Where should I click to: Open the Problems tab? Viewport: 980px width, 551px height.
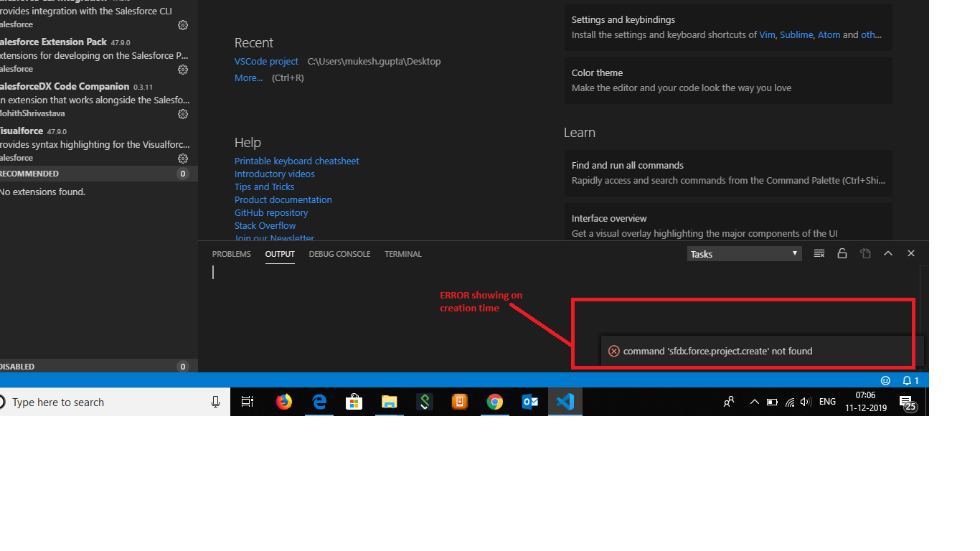(x=231, y=254)
